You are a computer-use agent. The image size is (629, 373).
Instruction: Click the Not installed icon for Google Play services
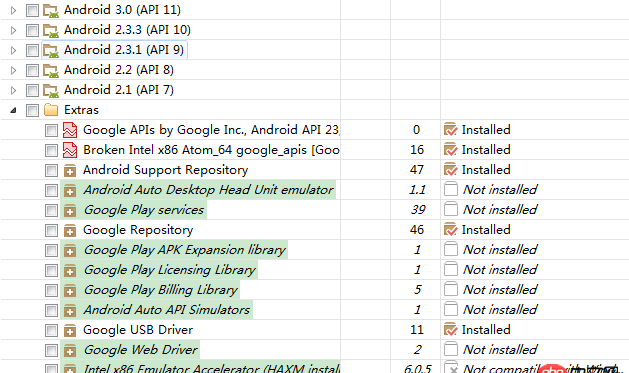[x=450, y=209]
